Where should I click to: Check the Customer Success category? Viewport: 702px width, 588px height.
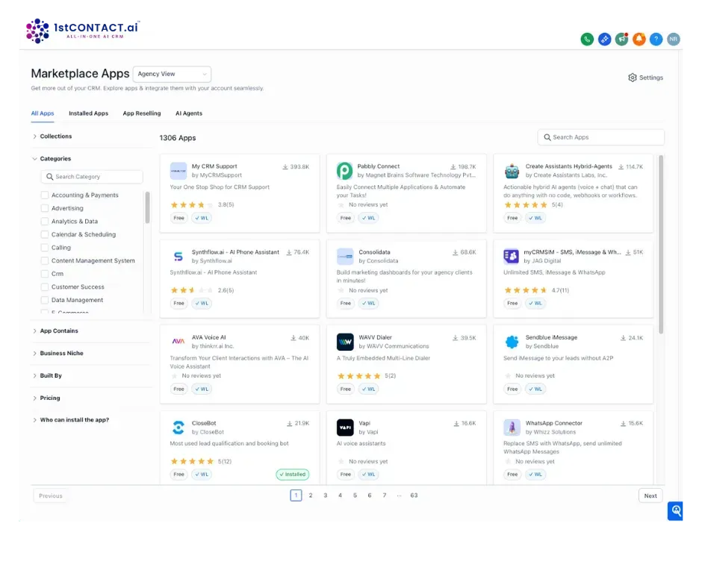coord(44,287)
